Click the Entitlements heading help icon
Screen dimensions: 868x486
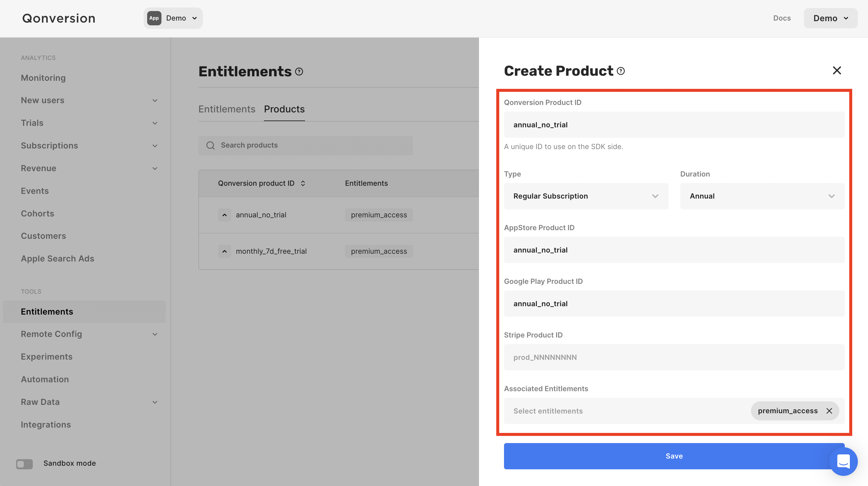pos(299,72)
